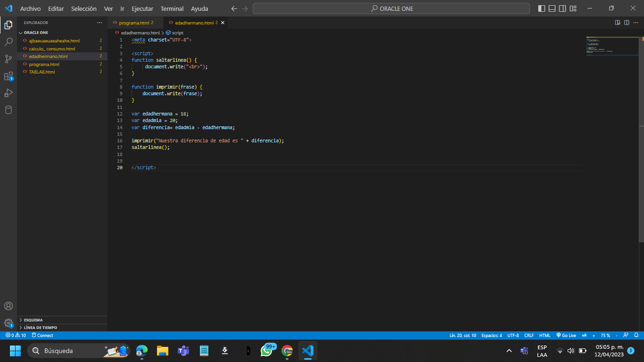The height and width of the screenshot is (362, 644).
Task: Go forward with the title bar arrow
Action: tap(245, 8)
